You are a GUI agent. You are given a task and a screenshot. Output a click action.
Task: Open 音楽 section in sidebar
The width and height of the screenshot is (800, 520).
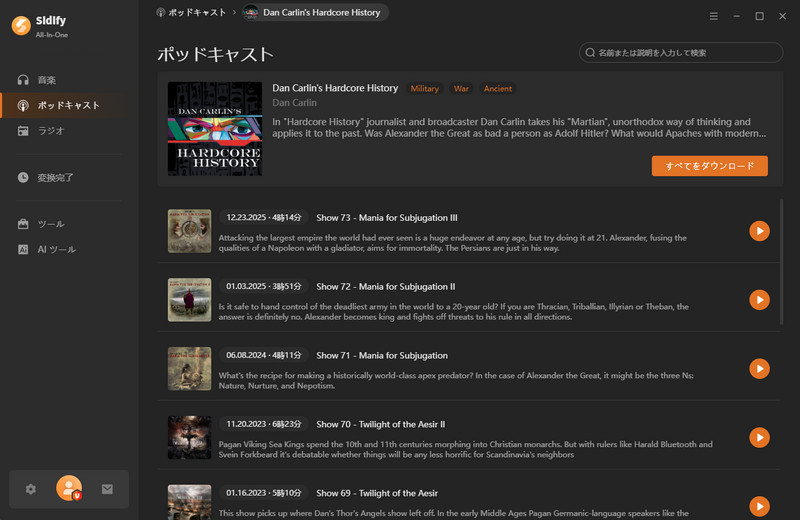46,79
